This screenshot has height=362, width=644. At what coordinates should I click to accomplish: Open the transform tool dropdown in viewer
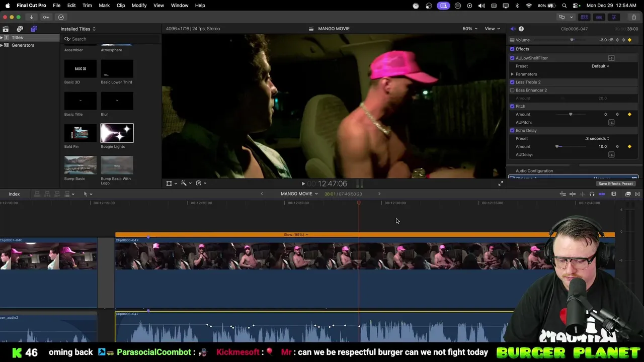pyautogui.click(x=171, y=184)
